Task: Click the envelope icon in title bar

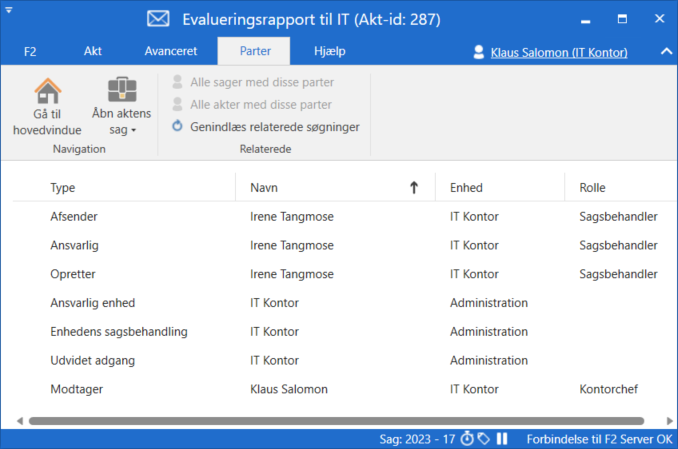Action: pyautogui.click(x=158, y=19)
